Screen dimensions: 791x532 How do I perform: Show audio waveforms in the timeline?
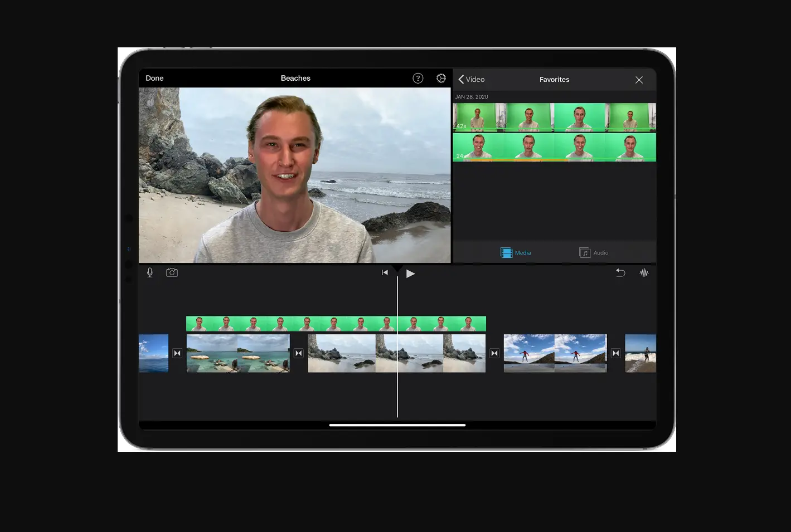644,272
